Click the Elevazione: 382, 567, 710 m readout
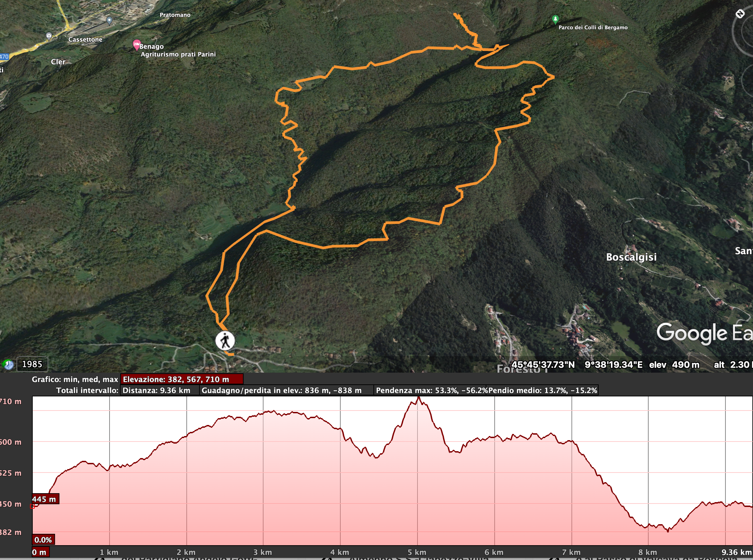 click(x=182, y=379)
